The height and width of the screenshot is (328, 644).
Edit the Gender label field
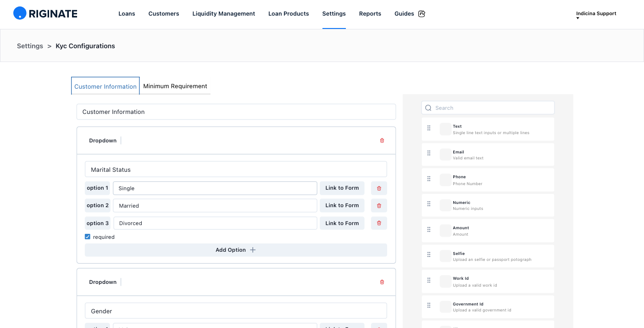pyautogui.click(x=236, y=311)
